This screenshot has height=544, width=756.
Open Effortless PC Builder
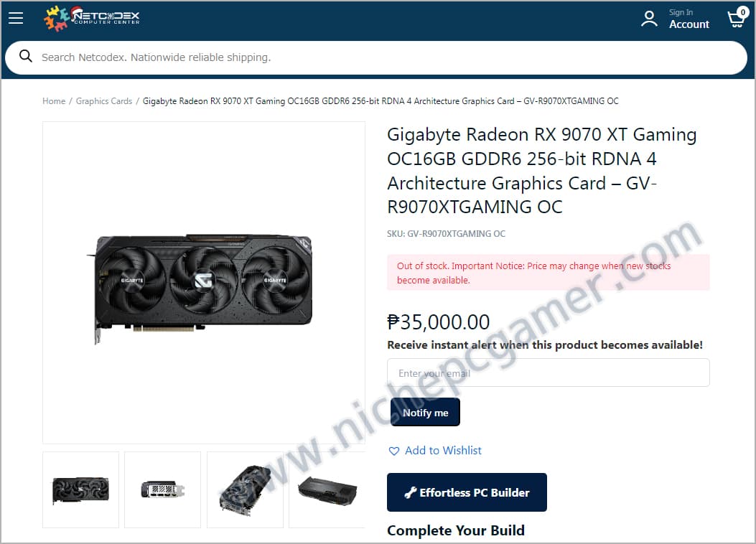(467, 492)
